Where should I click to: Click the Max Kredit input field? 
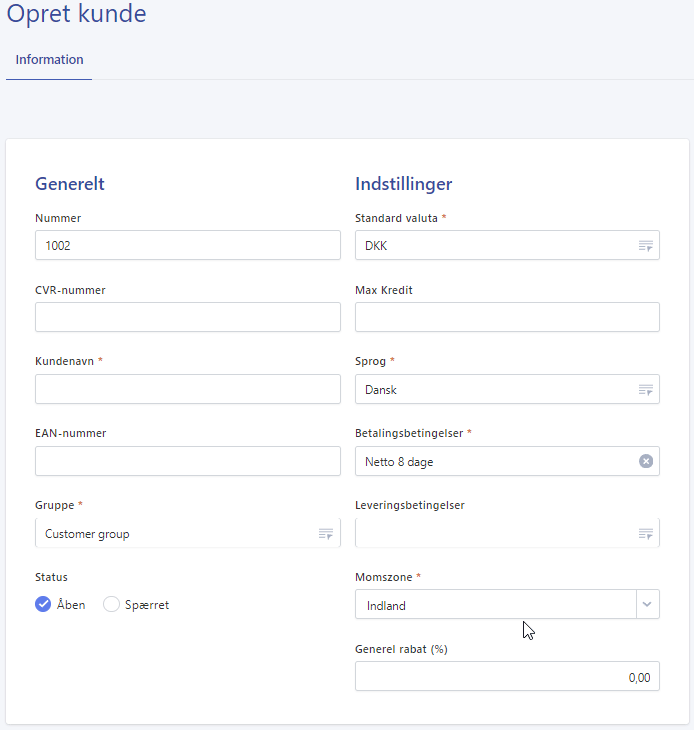pyautogui.click(x=507, y=317)
